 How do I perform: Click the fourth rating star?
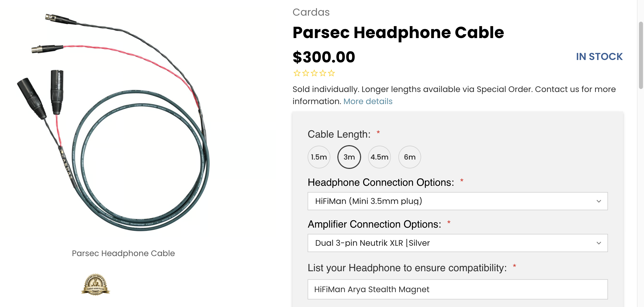[x=323, y=73]
